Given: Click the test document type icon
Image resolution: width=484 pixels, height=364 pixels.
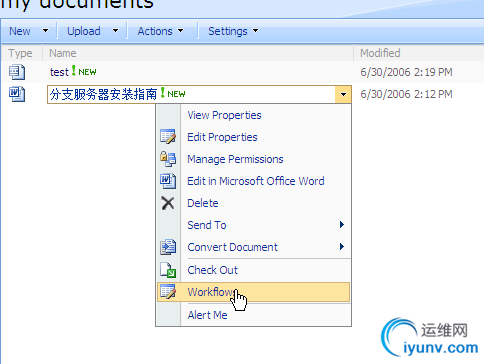Looking at the screenshot, I should pyautogui.click(x=17, y=72).
